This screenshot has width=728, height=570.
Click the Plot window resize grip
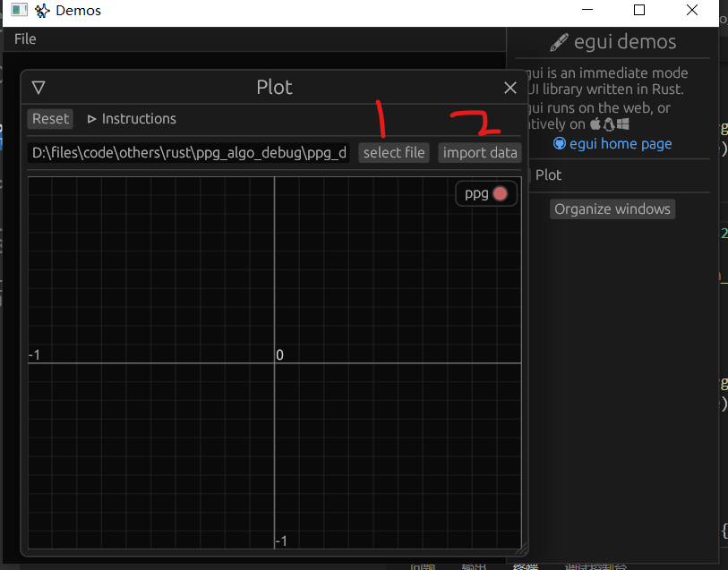coord(521,549)
